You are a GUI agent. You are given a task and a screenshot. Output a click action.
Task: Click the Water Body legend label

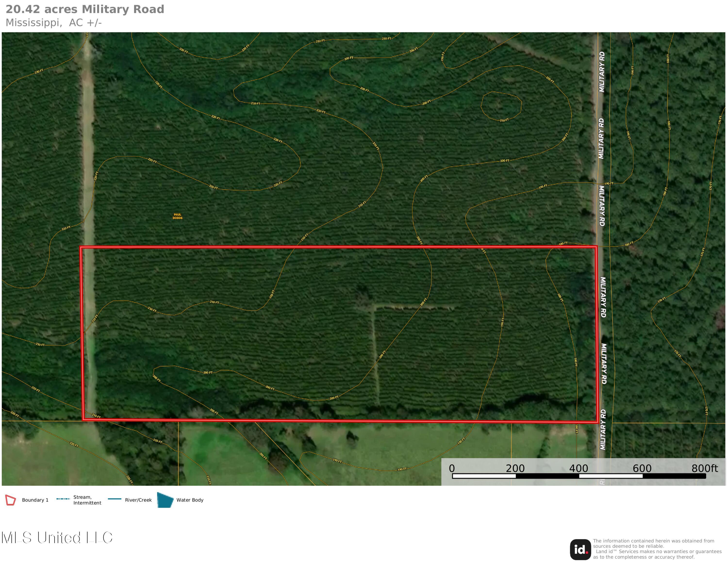click(x=190, y=500)
